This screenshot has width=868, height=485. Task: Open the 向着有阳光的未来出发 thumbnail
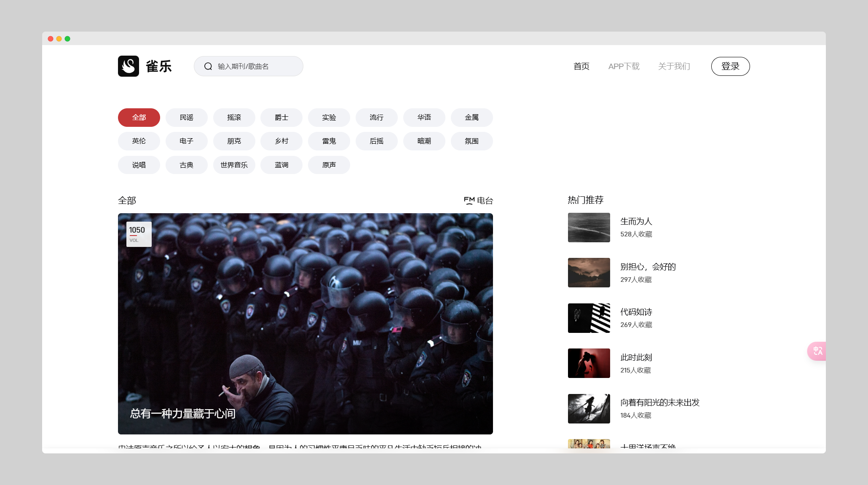[589, 409]
